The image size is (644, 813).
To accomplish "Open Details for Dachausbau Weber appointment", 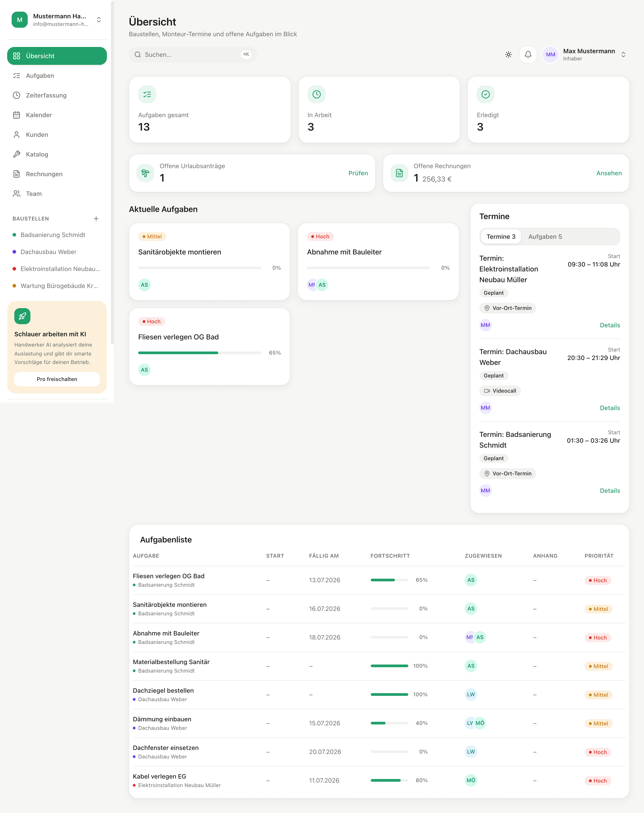I will click(610, 408).
